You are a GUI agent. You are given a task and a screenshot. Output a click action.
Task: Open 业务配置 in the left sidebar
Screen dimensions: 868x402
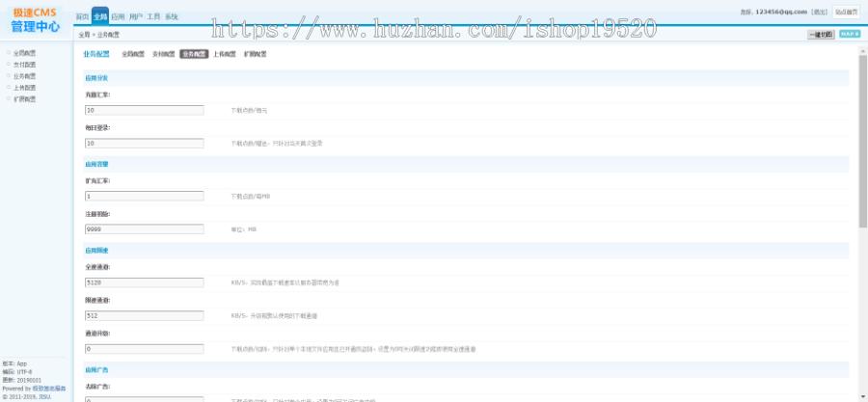tap(24, 76)
